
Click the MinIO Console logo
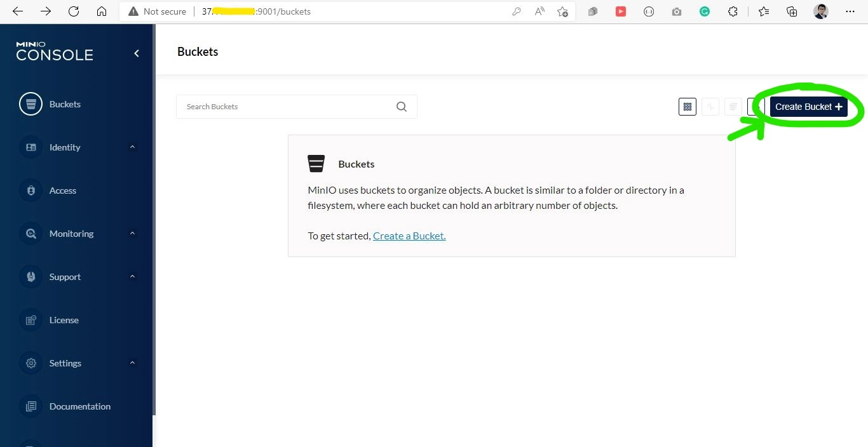pos(55,51)
